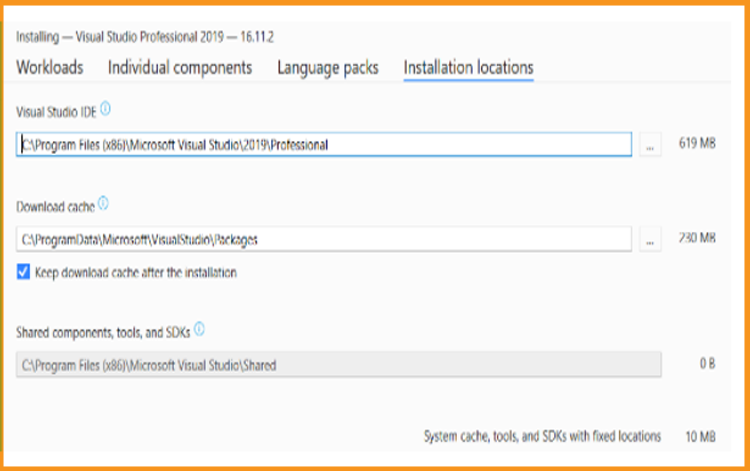Show info icon for Shared components, tools, and SDKs
Viewport: 750px width, 471px height.
[199, 329]
